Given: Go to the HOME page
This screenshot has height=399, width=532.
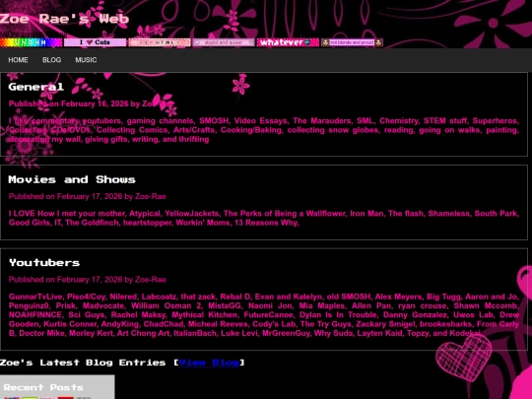Looking at the screenshot, I should click(19, 60).
